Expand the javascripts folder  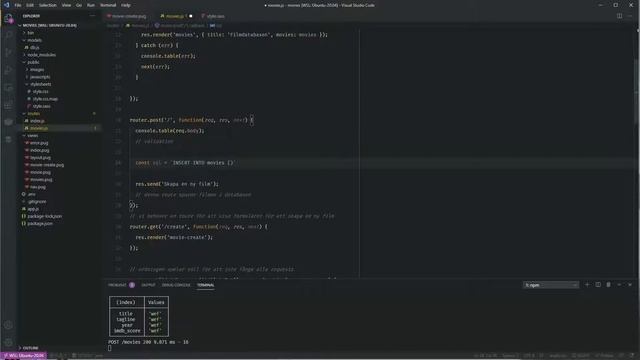click(x=40, y=77)
